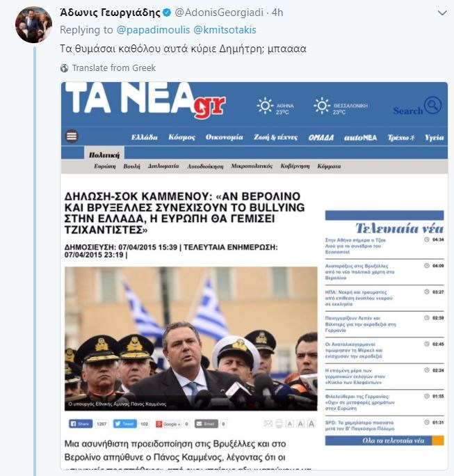
Task: Open the @papadimoulis mention link
Action: (153, 30)
